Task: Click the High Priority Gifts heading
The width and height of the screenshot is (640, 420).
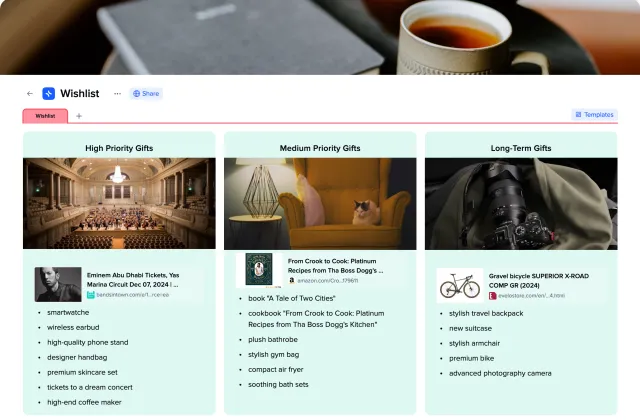Action: click(x=119, y=148)
